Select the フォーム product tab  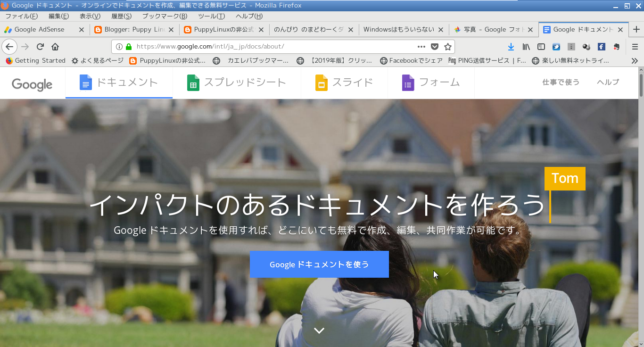(x=431, y=83)
